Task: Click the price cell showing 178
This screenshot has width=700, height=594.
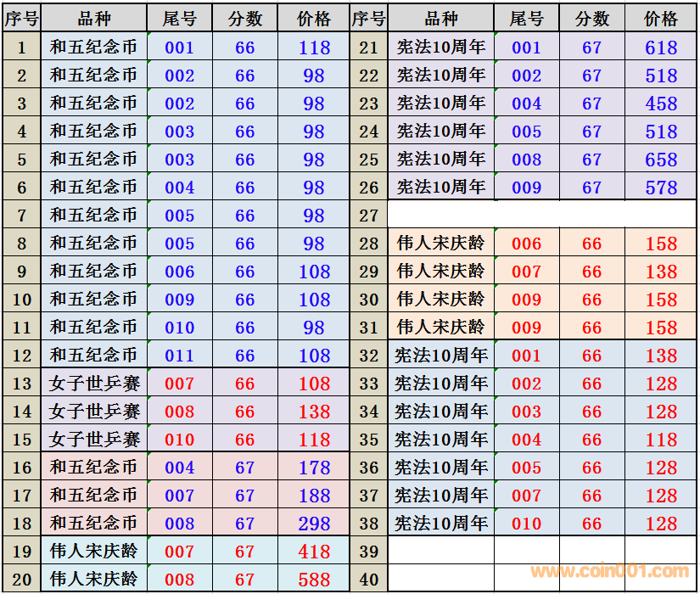Action: [314, 468]
